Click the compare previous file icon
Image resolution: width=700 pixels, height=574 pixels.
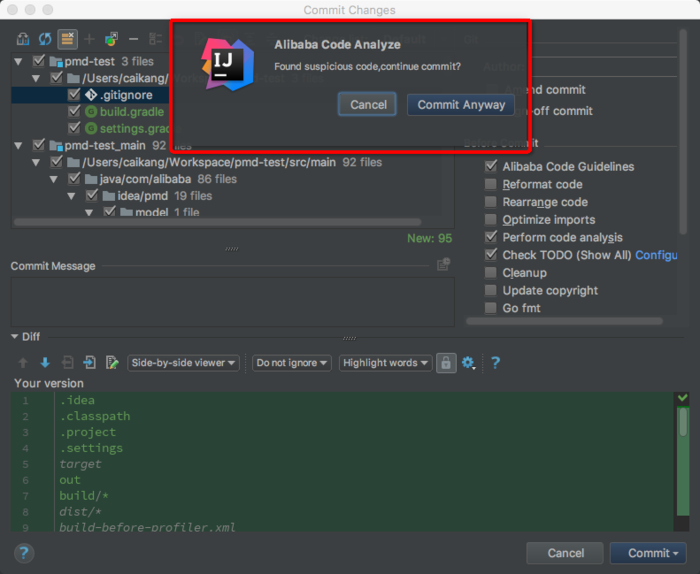point(67,362)
